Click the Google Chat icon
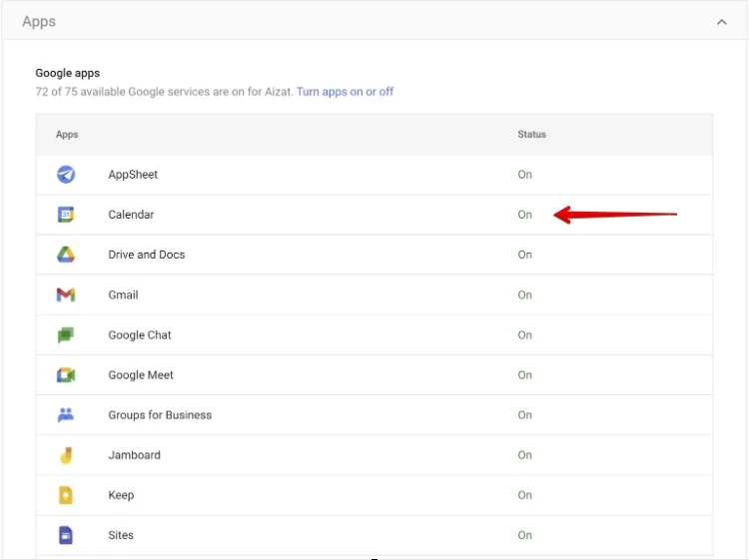 tap(66, 334)
